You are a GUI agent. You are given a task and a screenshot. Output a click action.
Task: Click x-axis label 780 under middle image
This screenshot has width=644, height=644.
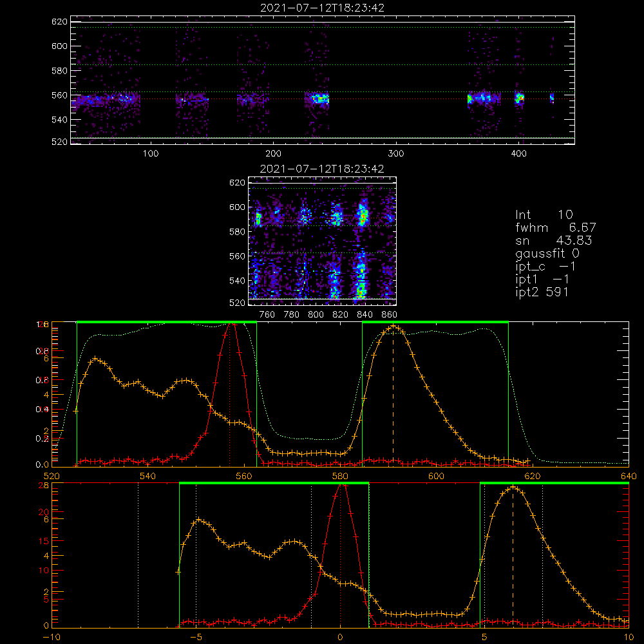click(x=292, y=315)
